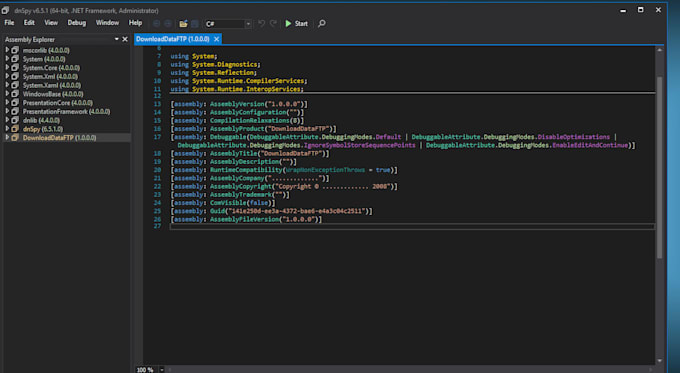Screen dimensions: 680x373
Task: Click the PresentationCore assembly icon
Action: pyautogui.click(x=15, y=102)
